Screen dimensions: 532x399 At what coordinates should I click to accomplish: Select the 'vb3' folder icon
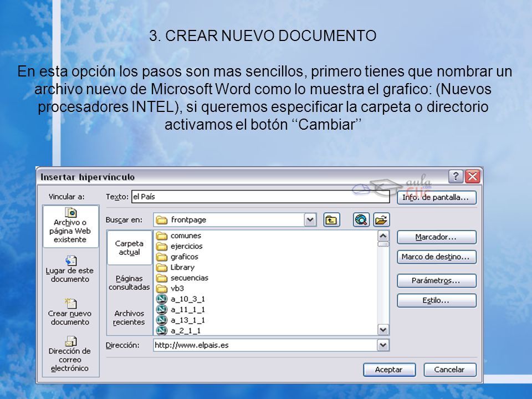[x=162, y=288]
